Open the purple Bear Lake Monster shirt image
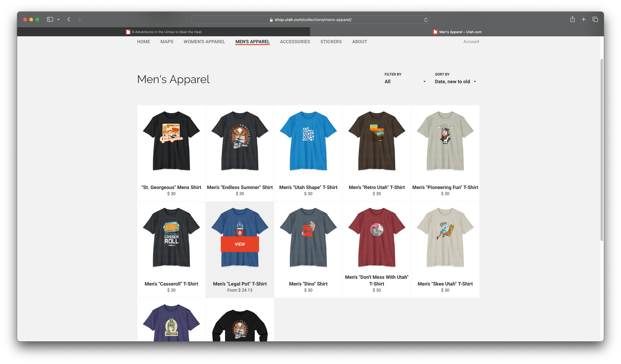 (171, 323)
